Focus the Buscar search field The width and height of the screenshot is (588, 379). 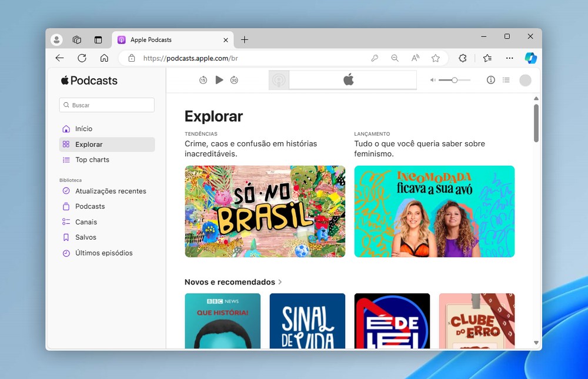click(107, 105)
